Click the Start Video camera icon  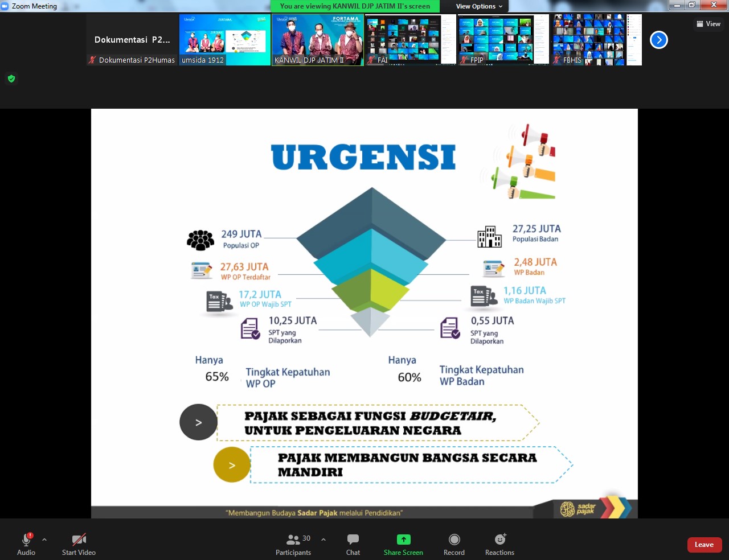pos(79,540)
